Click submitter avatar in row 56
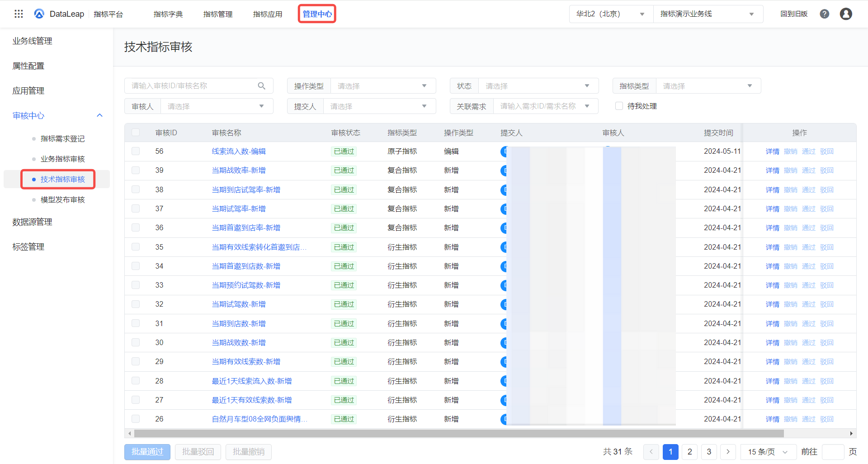 [x=504, y=152]
